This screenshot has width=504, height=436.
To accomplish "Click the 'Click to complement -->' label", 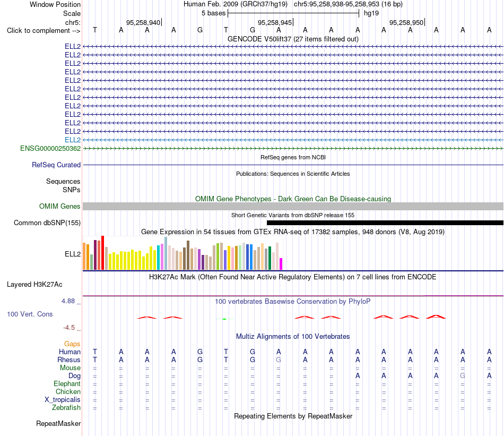I will pos(44,31).
